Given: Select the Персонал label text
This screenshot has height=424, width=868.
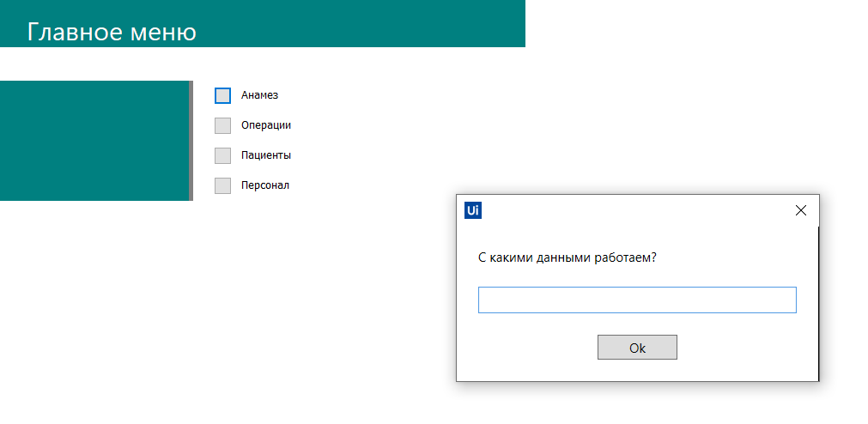Looking at the screenshot, I should point(265,185).
